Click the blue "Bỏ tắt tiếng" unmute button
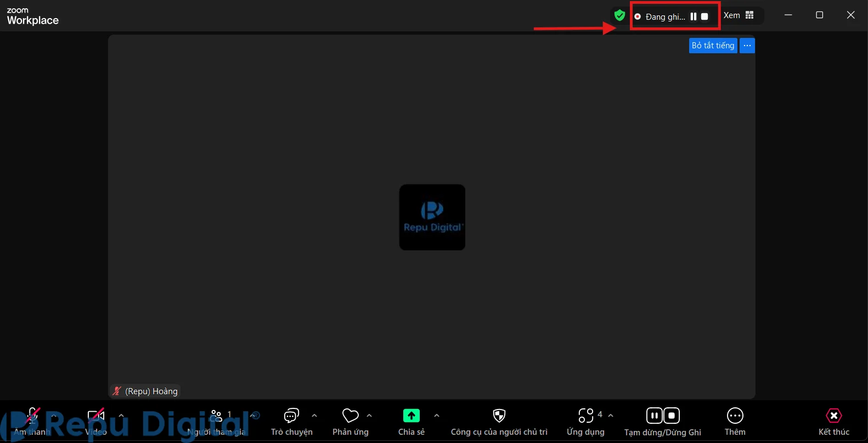This screenshot has height=443, width=868. click(713, 46)
